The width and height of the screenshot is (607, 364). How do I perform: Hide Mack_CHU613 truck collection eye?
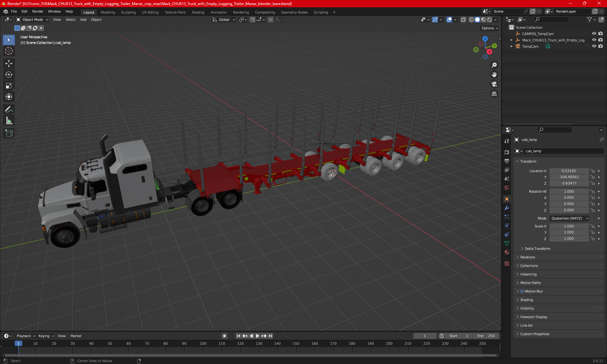click(x=594, y=40)
